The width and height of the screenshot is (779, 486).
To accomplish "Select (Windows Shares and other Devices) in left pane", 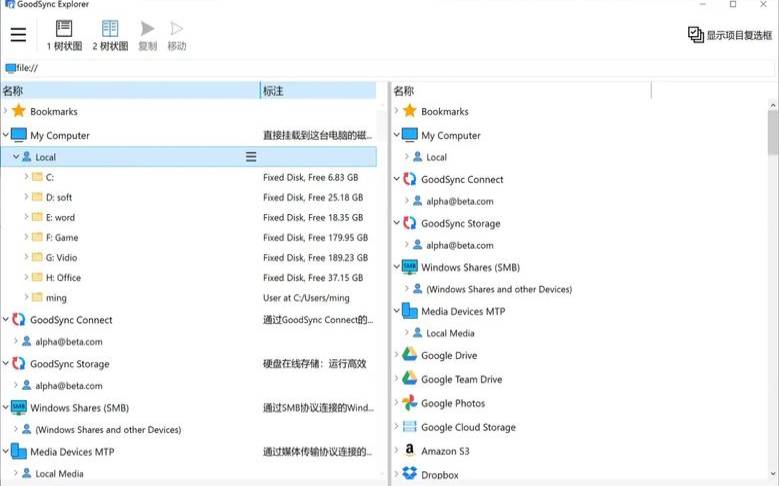I will (108, 430).
